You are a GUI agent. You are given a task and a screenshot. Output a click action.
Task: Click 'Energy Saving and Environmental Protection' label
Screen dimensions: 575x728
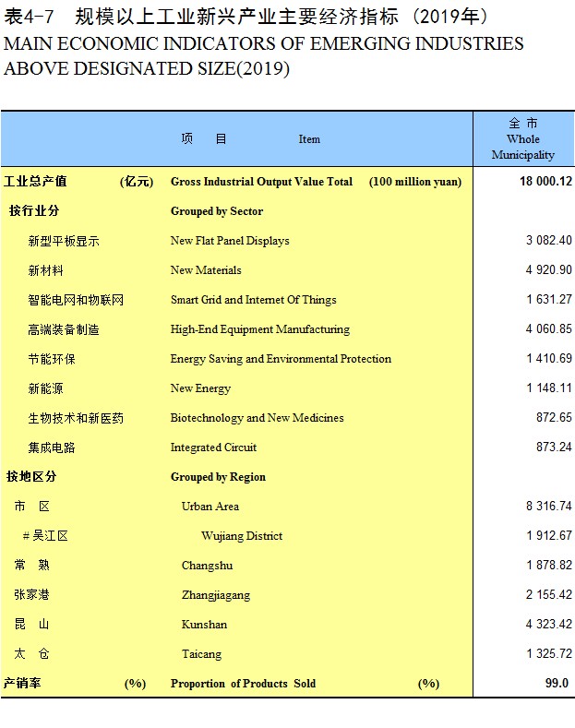click(x=281, y=359)
